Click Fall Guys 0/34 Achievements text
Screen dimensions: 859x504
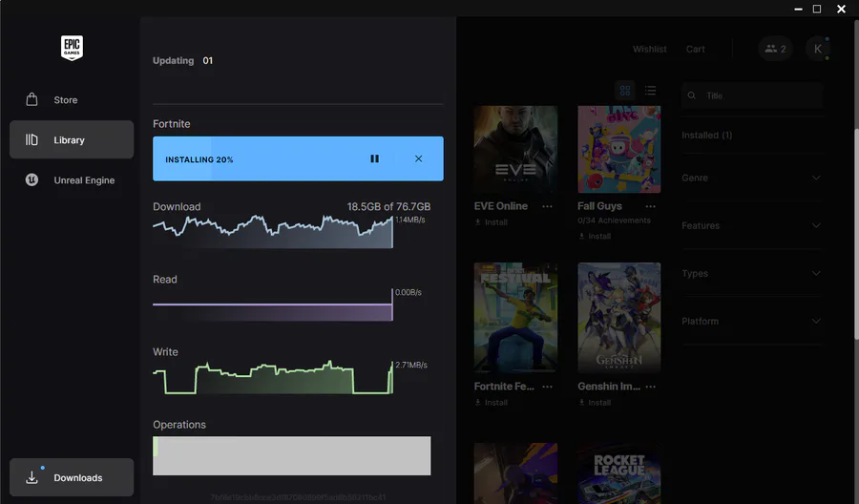(x=614, y=220)
